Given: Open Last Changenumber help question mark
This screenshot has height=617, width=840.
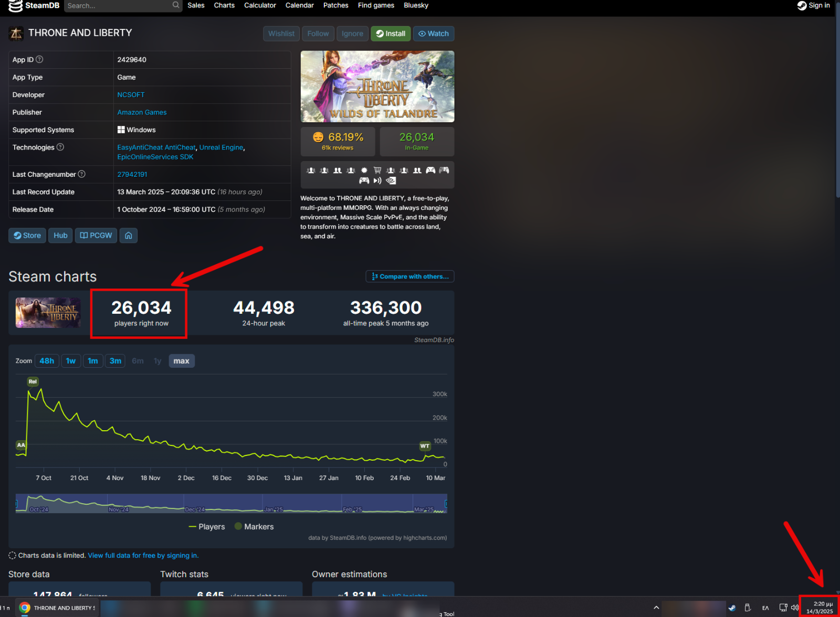Looking at the screenshot, I should (82, 174).
